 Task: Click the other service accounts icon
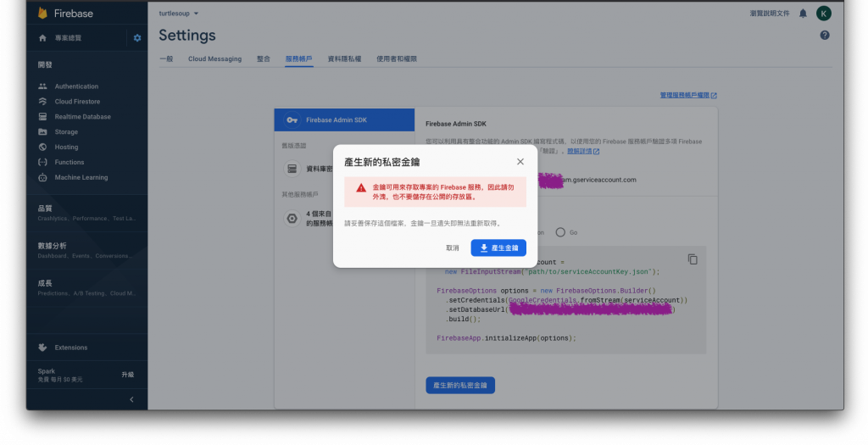292,219
